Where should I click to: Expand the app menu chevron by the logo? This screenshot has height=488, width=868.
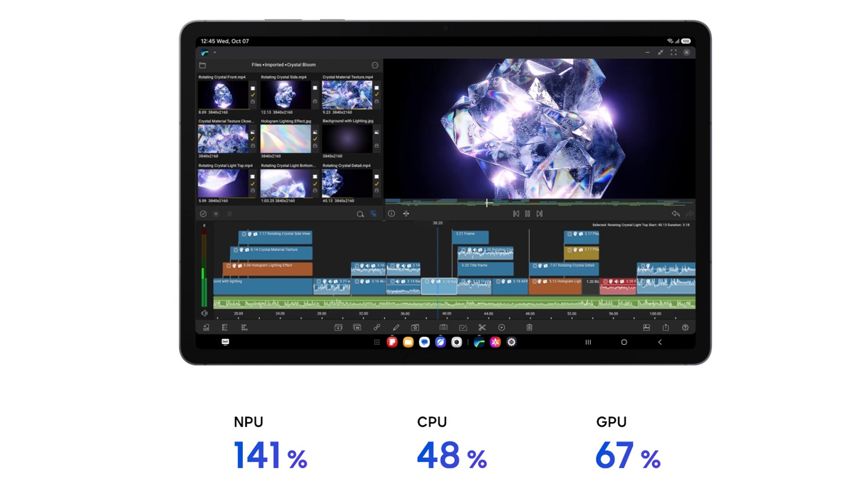(215, 53)
